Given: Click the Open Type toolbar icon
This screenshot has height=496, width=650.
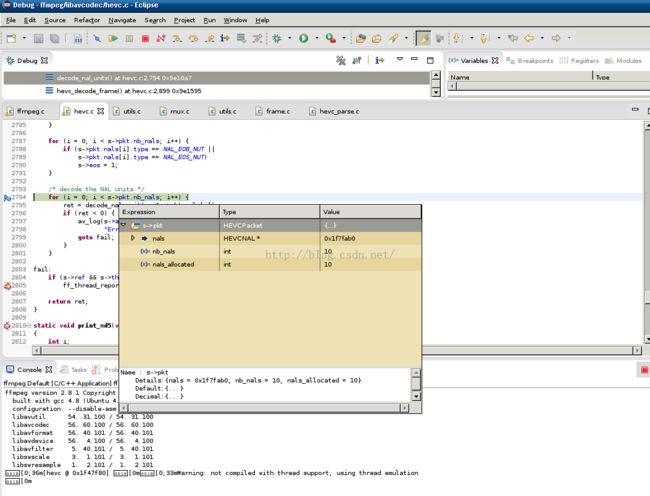Looking at the screenshot, I should coord(361,39).
